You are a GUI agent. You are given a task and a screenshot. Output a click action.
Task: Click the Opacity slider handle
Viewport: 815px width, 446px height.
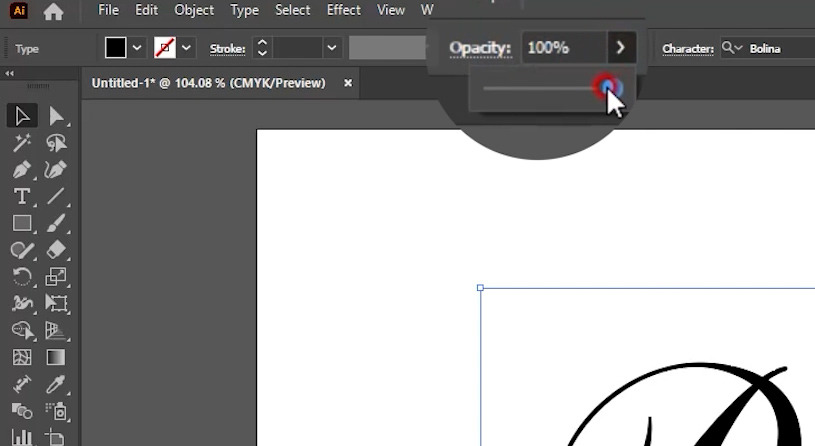[x=607, y=87]
